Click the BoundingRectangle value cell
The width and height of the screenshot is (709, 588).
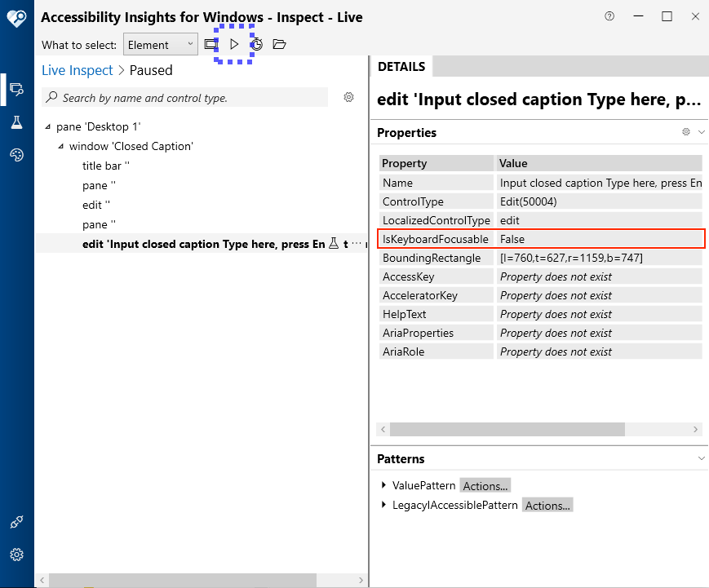599,258
